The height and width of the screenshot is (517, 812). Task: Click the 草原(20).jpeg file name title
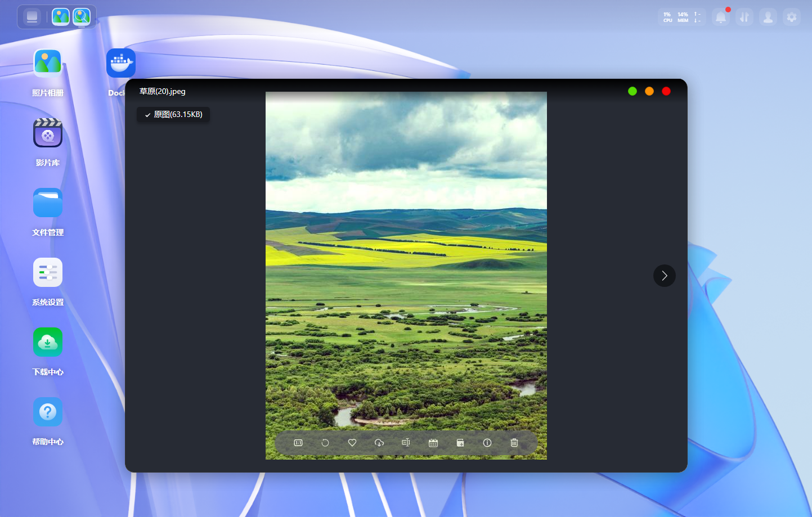tap(163, 91)
